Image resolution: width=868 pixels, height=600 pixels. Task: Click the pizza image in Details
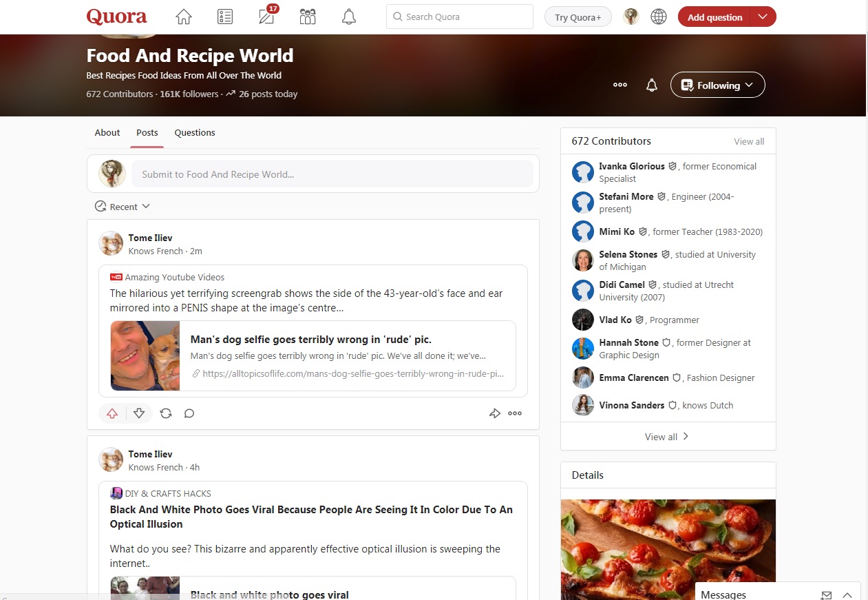pos(668,550)
